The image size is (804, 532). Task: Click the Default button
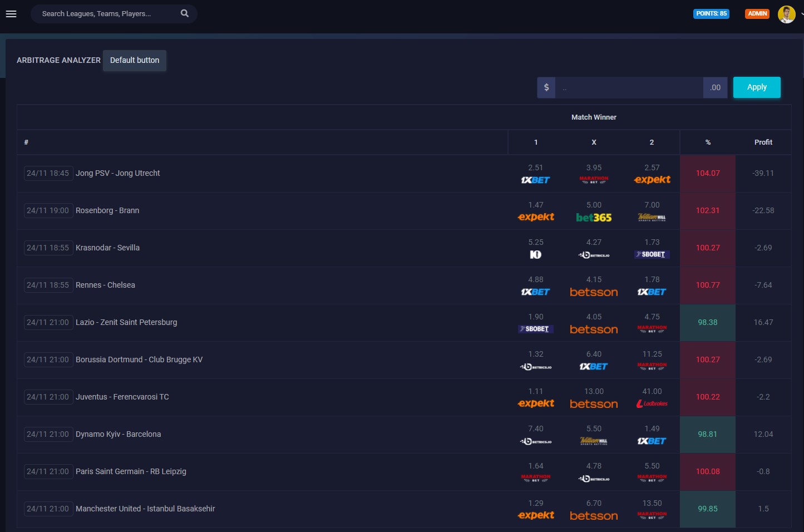[135, 60]
